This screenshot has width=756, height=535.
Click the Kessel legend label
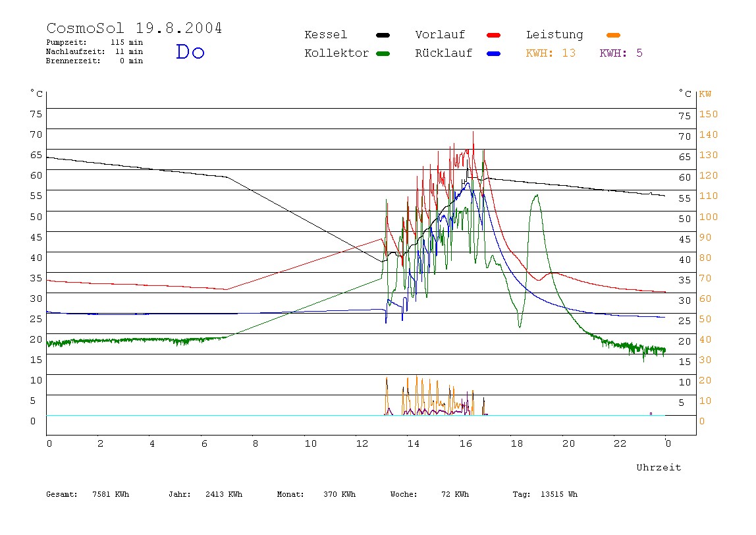[x=325, y=35]
